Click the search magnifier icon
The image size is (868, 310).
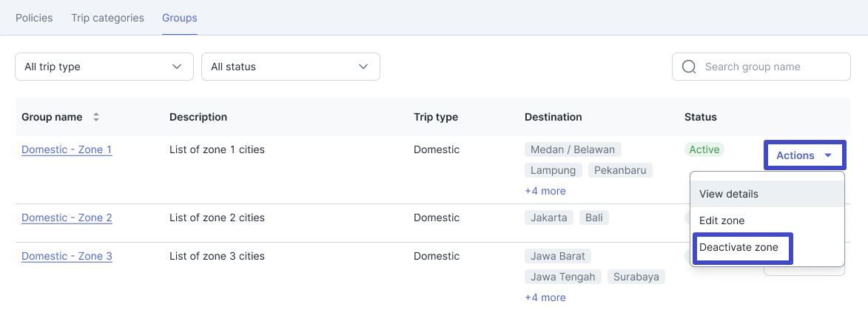689,67
